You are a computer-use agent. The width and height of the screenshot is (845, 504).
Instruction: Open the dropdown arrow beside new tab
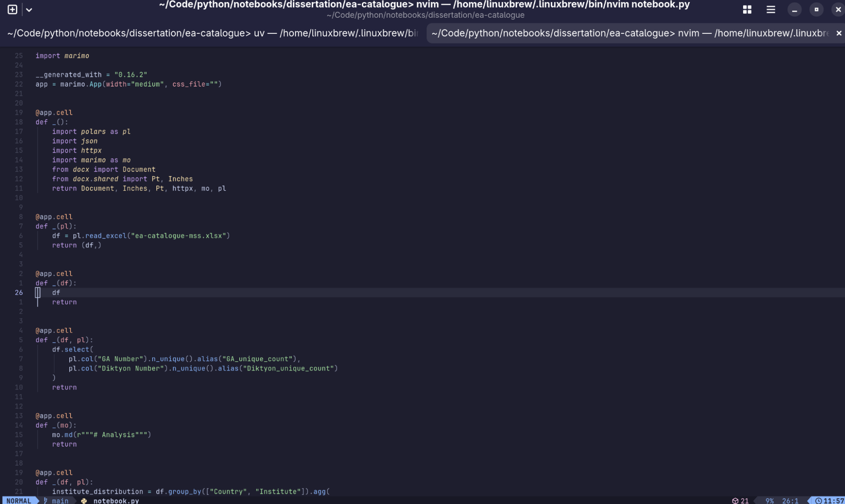coord(29,10)
